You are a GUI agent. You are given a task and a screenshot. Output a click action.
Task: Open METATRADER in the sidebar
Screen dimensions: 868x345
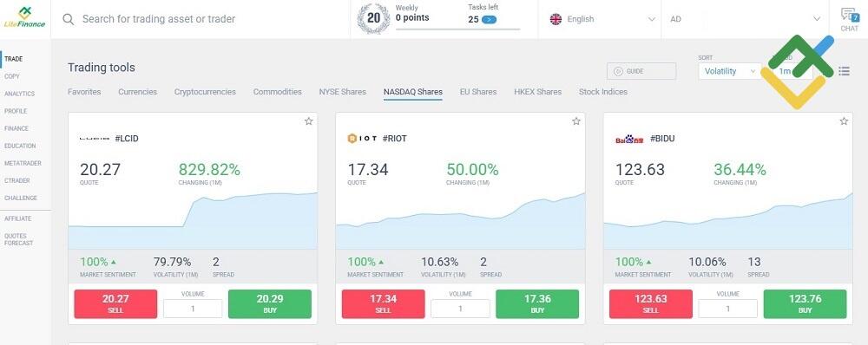(23, 163)
